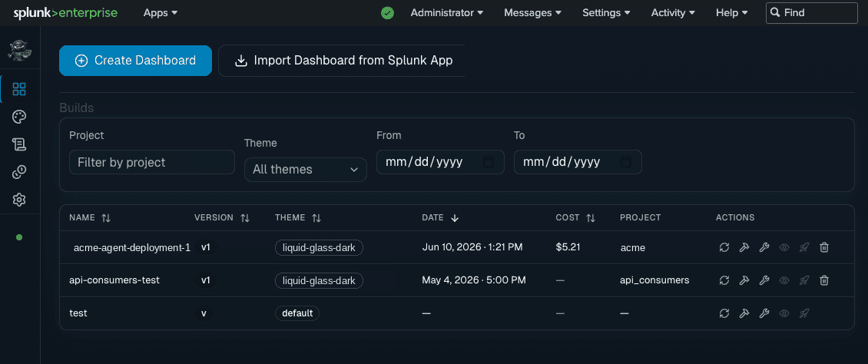This screenshot has width=868, height=364.
Task: Click the hammer build icon in the test row
Action: [x=744, y=313]
